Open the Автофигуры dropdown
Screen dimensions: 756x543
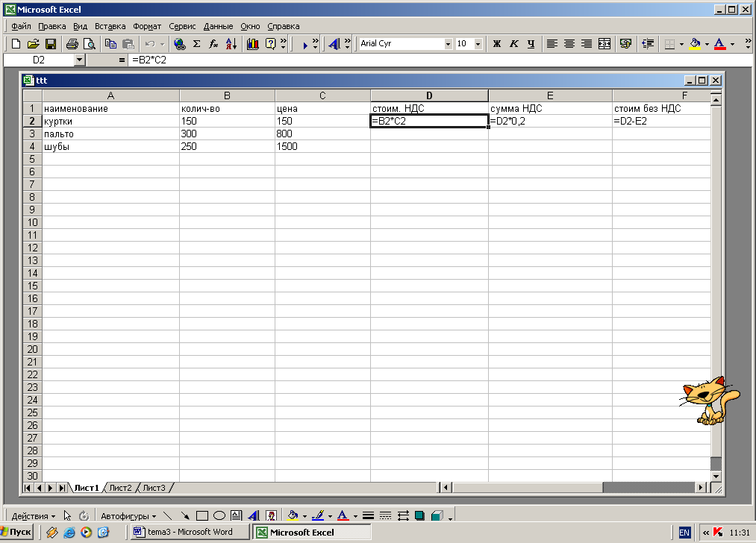pyautogui.click(x=128, y=516)
